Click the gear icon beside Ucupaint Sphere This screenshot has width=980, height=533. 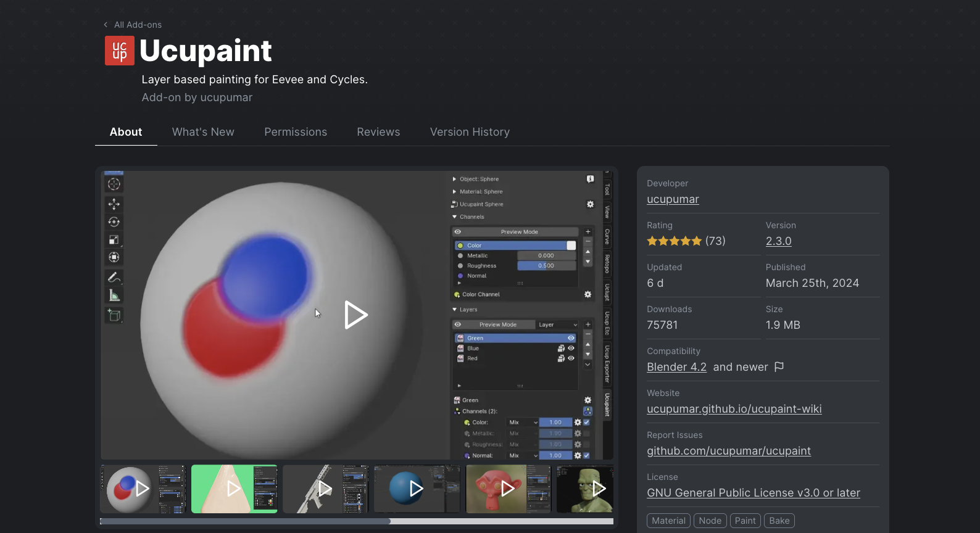(590, 204)
